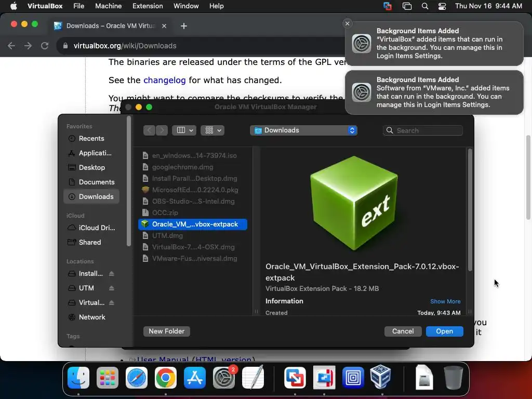532x399 pixels.
Task: Open a new Chrome tab
Action: click(x=184, y=26)
